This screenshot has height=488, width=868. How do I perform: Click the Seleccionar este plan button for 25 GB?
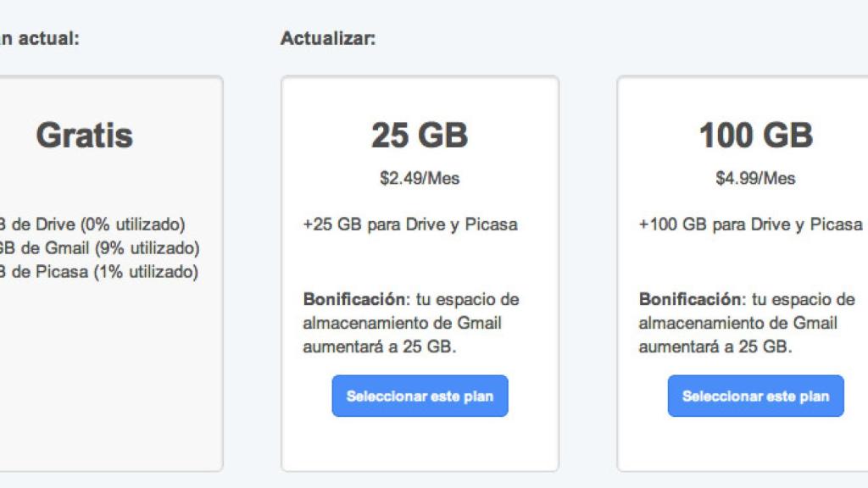(420, 396)
